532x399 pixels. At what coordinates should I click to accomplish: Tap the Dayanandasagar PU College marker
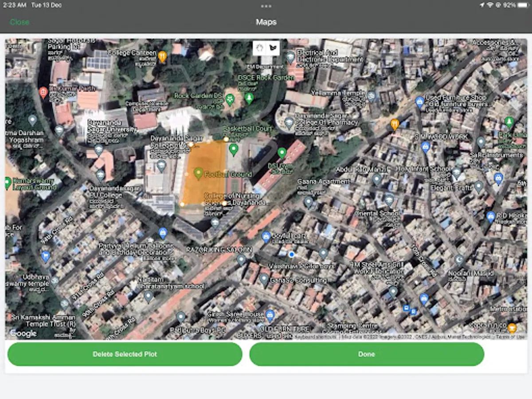(100, 175)
